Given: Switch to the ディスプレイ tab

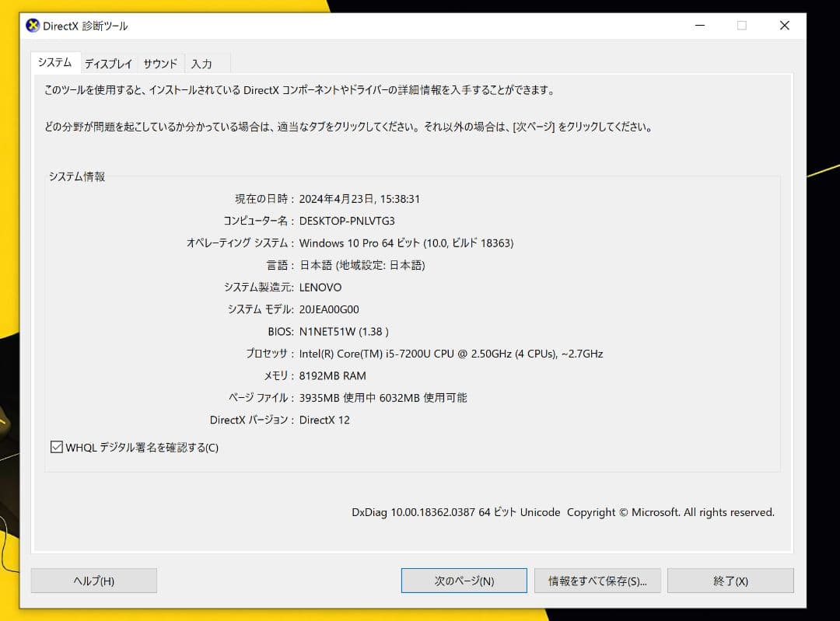Looking at the screenshot, I should click(108, 64).
